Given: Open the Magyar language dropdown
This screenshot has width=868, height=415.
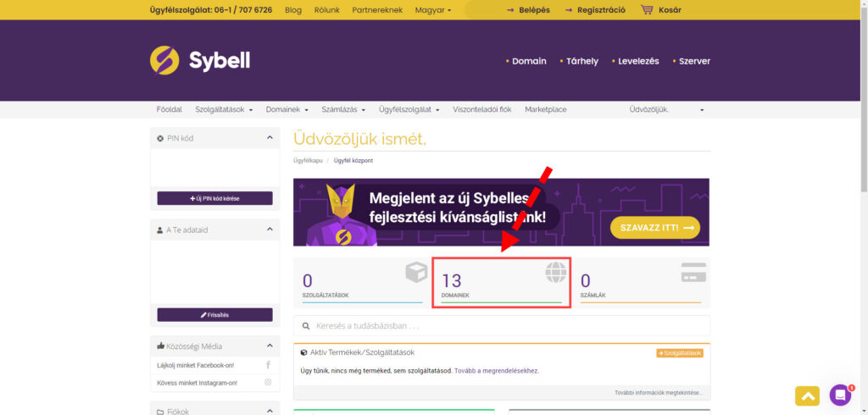Looking at the screenshot, I should 433,10.
